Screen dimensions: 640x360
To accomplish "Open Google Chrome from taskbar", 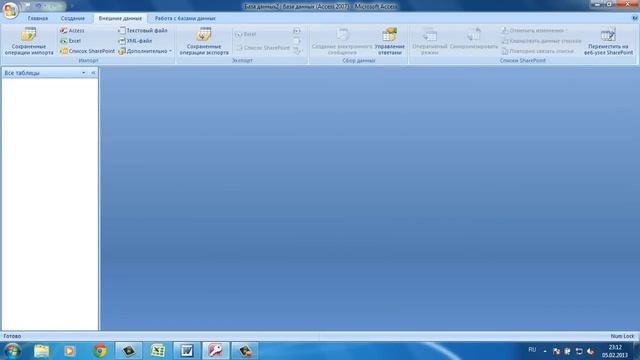I will [x=100, y=351].
